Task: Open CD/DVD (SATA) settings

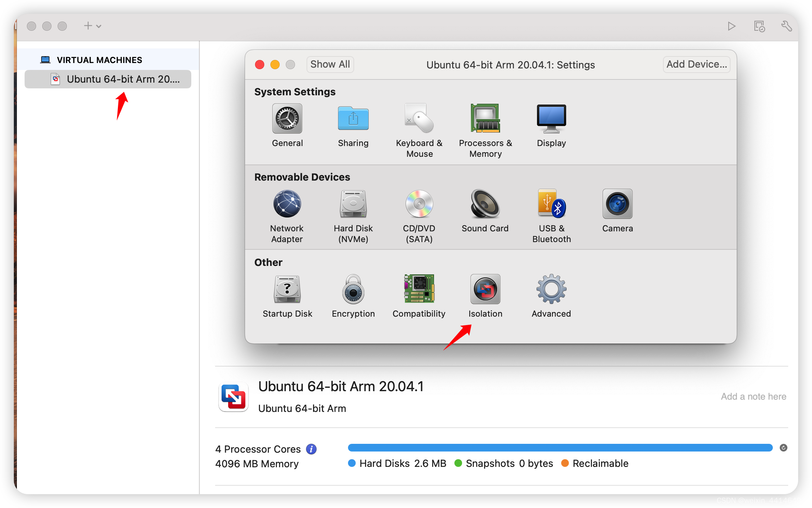Action: point(419,216)
